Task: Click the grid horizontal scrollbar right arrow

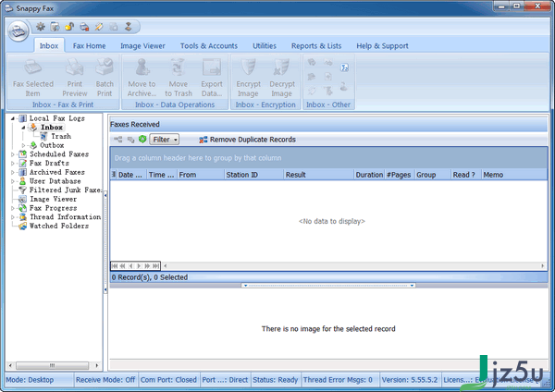Action: (543, 265)
